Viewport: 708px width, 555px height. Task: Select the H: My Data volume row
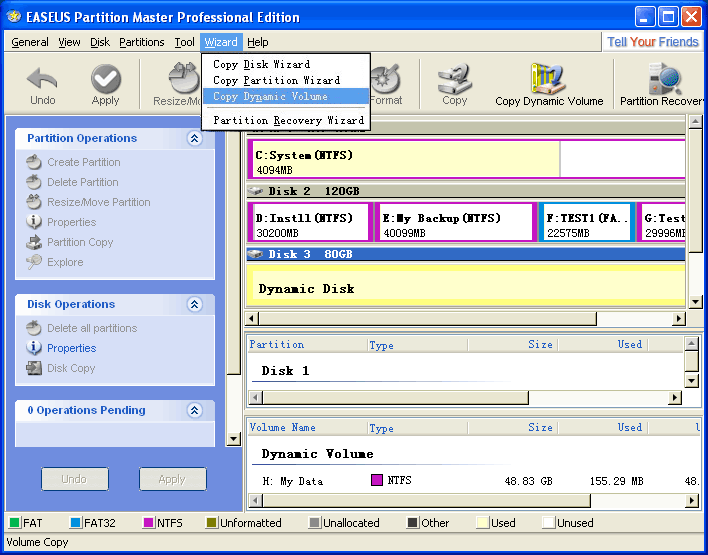pos(474,481)
